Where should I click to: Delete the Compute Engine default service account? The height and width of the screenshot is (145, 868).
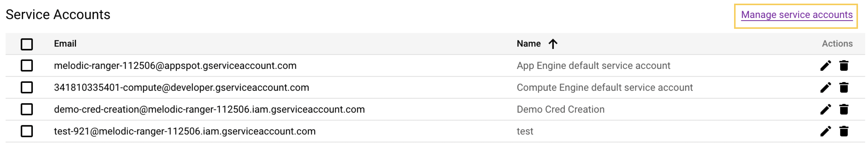pos(844,87)
